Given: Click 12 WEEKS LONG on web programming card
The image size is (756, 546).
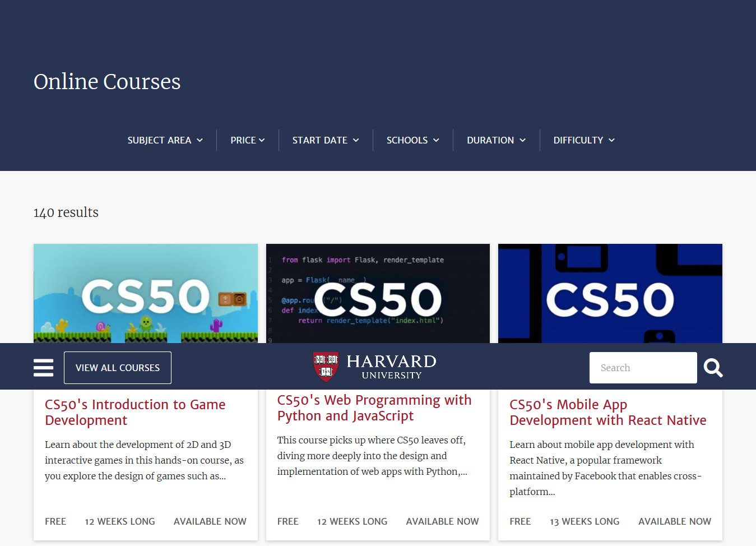Looking at the screenshot, I should [x=352, y=521].
